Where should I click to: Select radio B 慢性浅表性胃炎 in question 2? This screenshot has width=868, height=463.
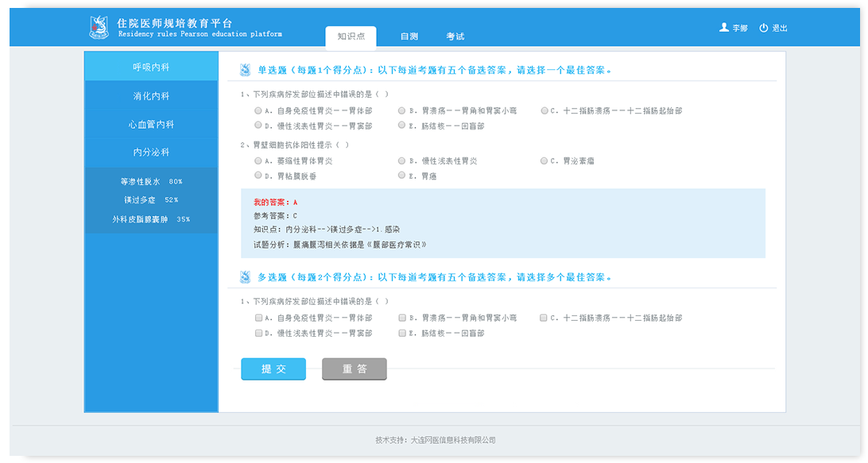coord(402,161)
